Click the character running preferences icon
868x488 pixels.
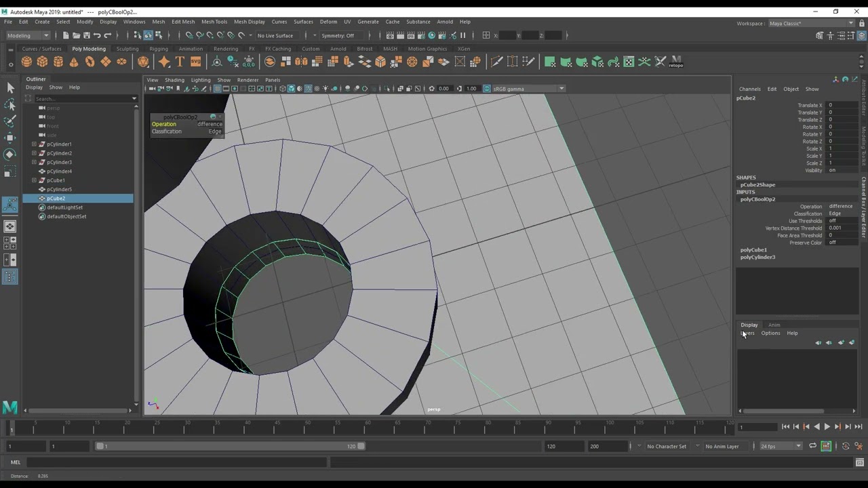coord(857,446)
